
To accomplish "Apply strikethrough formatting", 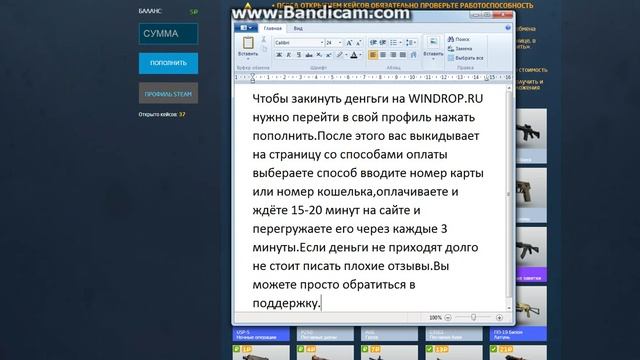I will (x=309, y=55).
